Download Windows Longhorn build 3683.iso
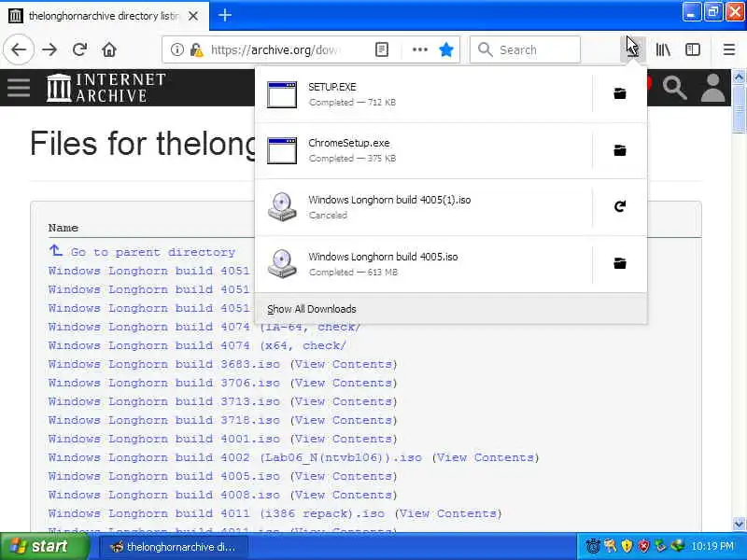This screenshot has width=747, height=560. tap(164, 364)
